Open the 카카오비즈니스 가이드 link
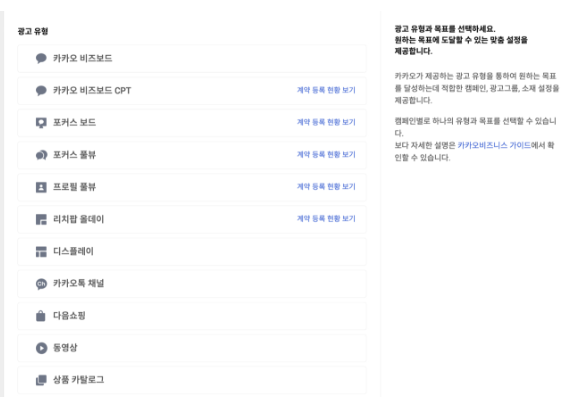 494,145
